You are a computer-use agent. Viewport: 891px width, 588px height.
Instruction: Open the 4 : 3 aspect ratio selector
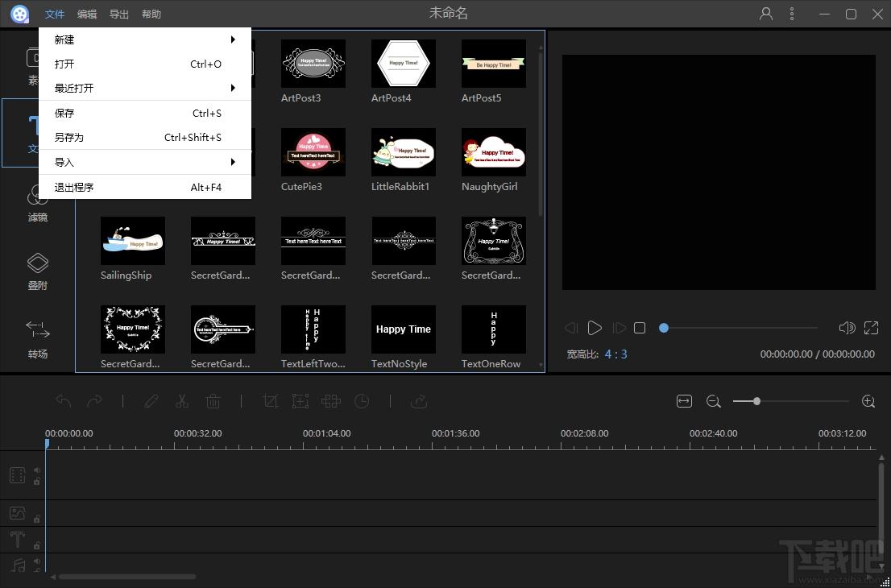coord(616,354)
